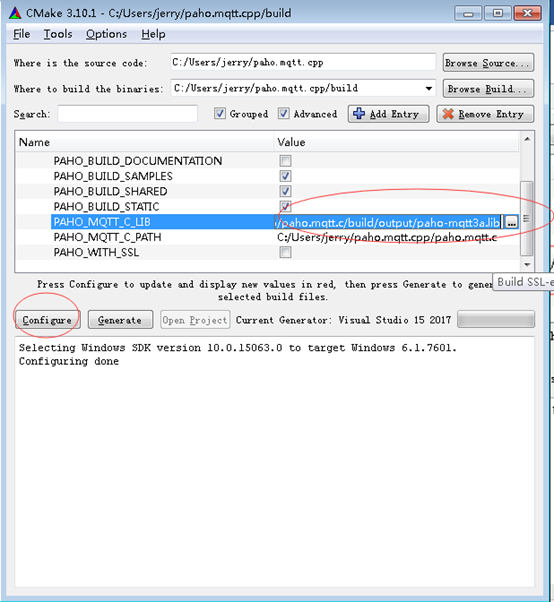Click the Configure button
This screenshot has width=554, height=602.
pos(47,320)
